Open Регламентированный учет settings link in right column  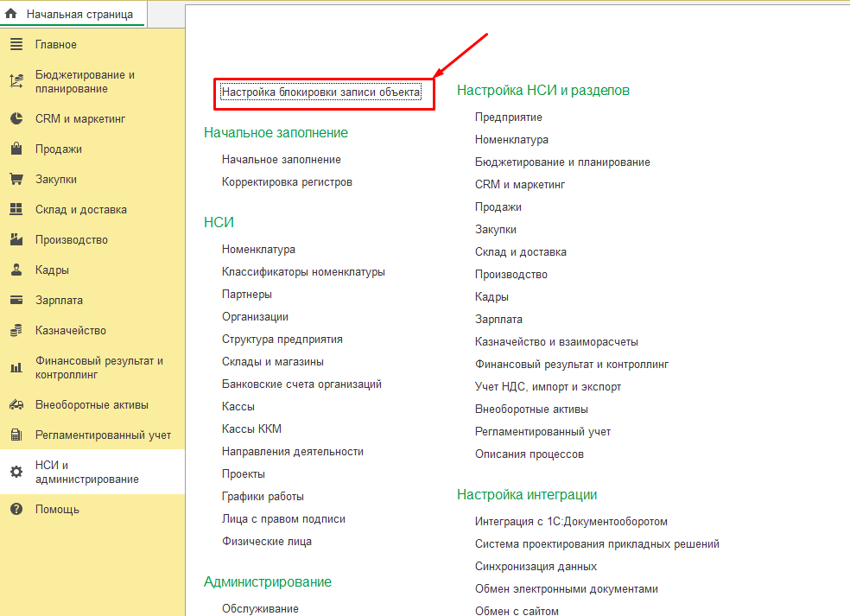coord(542,432)
